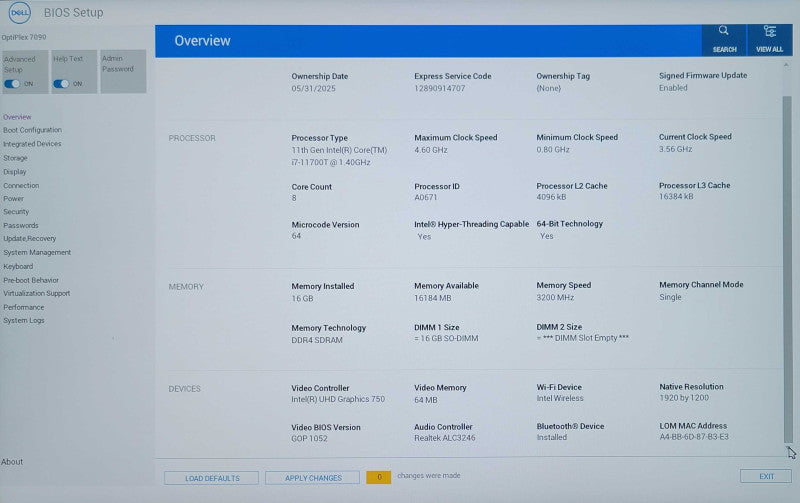Image resolution: width=800 pixels, height=503 pixels.
Task: Click the vertical scrollbar thumb
Action: 787,269
